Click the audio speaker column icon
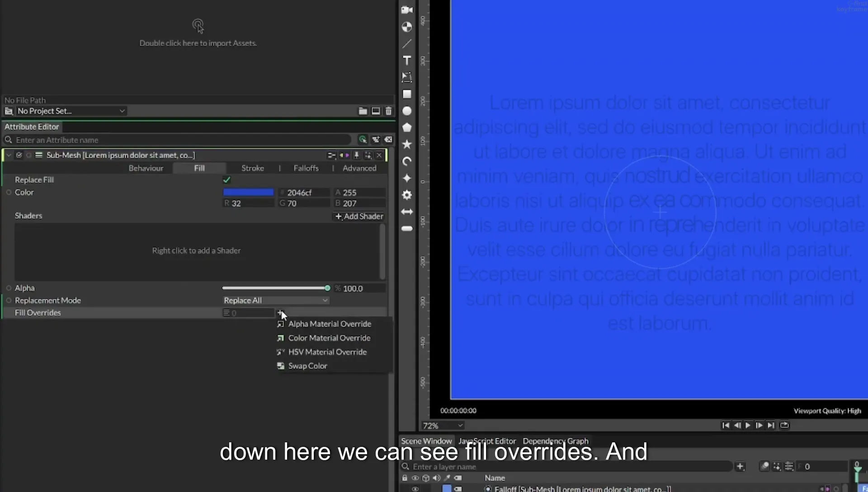Viewport: 868px width, 492px height. coord(436,478)
